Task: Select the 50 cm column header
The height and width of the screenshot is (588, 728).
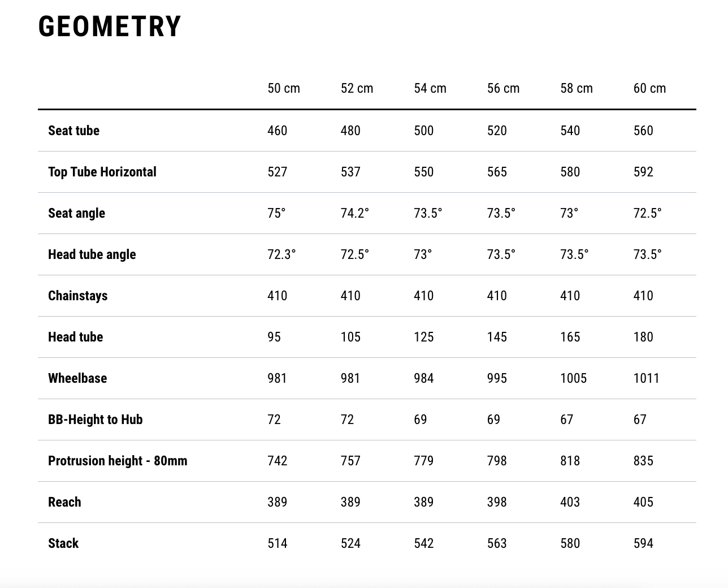Action: (284, 88)
